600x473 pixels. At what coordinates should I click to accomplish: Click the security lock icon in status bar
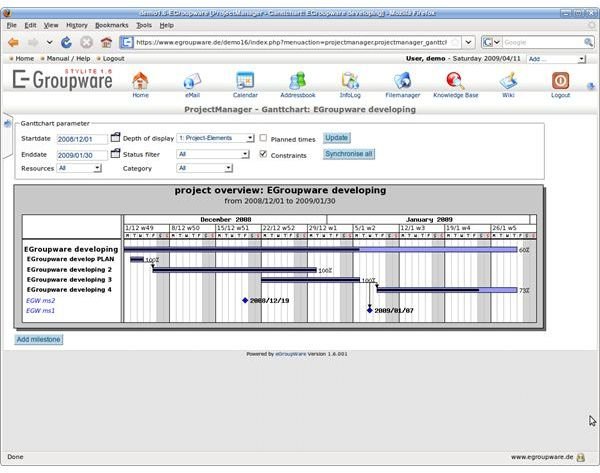coord(581,457)
